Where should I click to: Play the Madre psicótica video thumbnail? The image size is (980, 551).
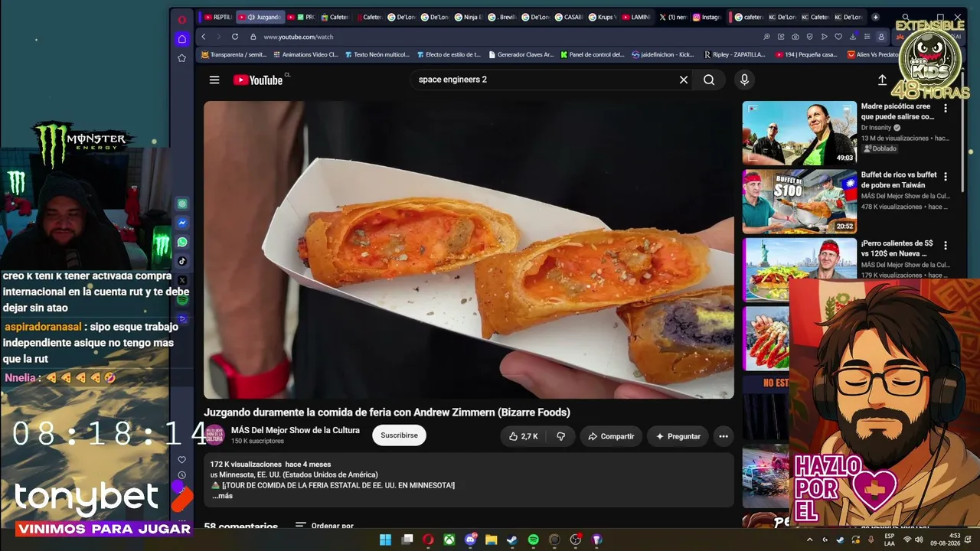click(x=799, y=133)
